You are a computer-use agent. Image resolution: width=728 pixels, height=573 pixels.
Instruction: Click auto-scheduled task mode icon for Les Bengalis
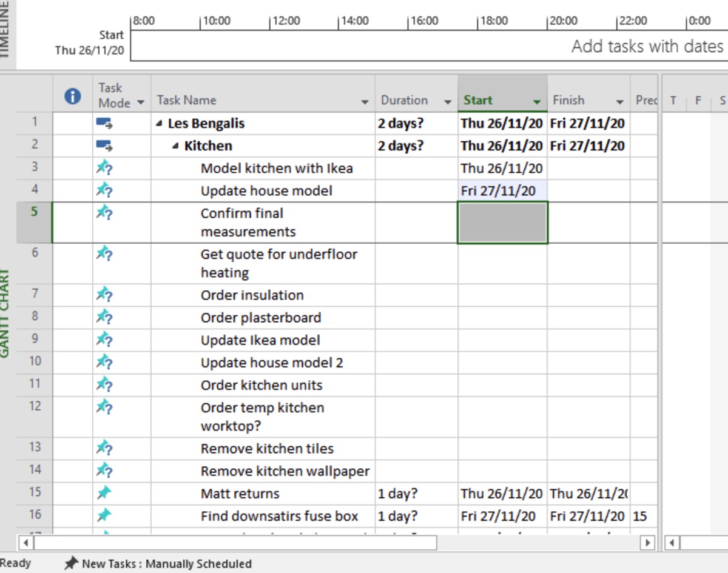pyautogui.click(x=104, y=124)
